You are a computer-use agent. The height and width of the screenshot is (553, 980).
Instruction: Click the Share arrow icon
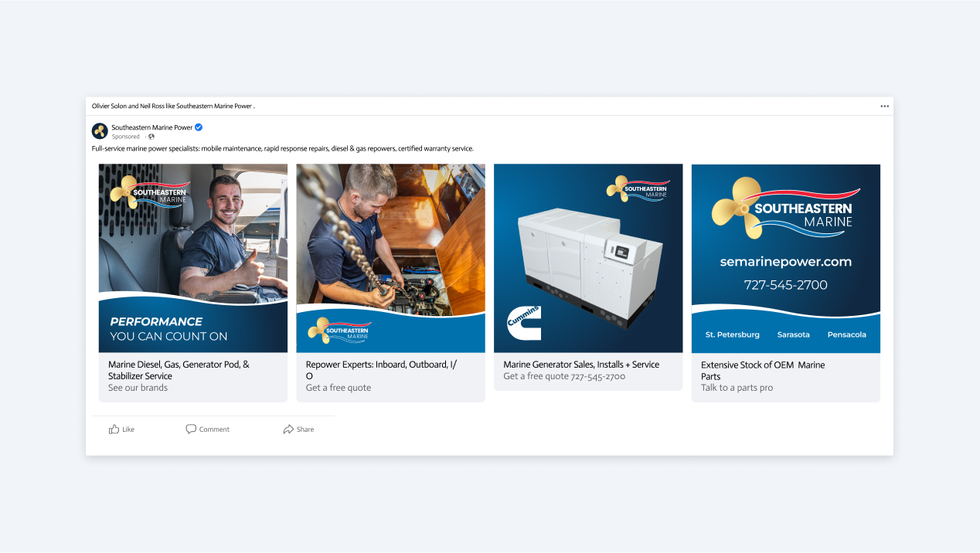click(288, 429)
